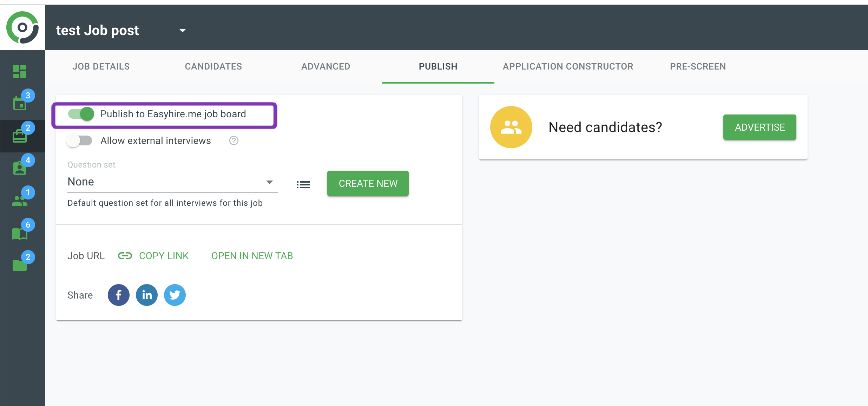Click the Create New button
This screenshot has height=406, width=868.
(x=368, y=183)
